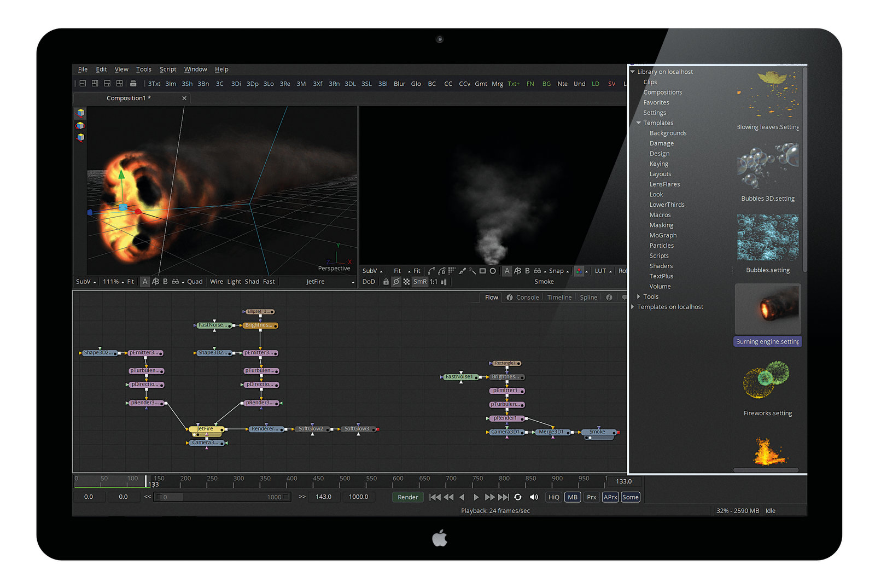Open the LUT dropdown arrow
The height and width of the screenshot is (588, 875).
pos(610,271)
